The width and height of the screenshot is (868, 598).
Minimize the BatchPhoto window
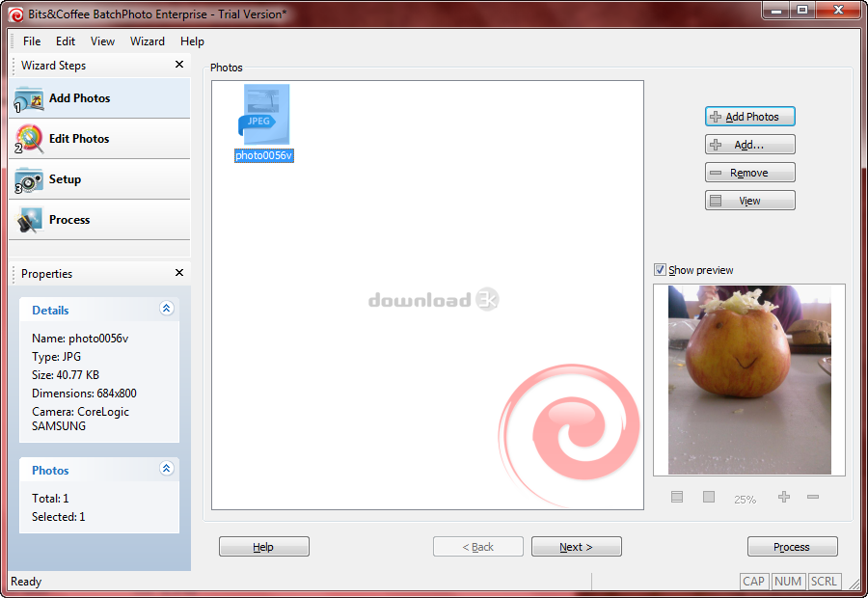tap(776, 11)
